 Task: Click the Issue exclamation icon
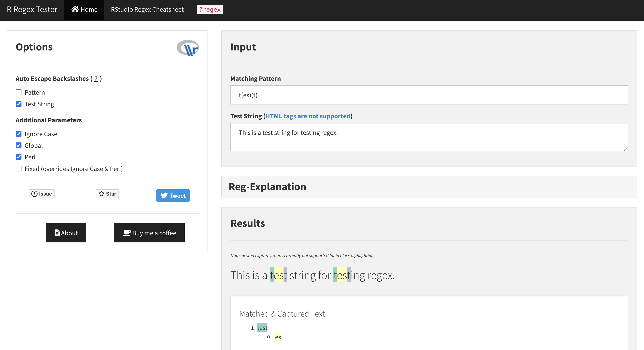pos(34,194)
